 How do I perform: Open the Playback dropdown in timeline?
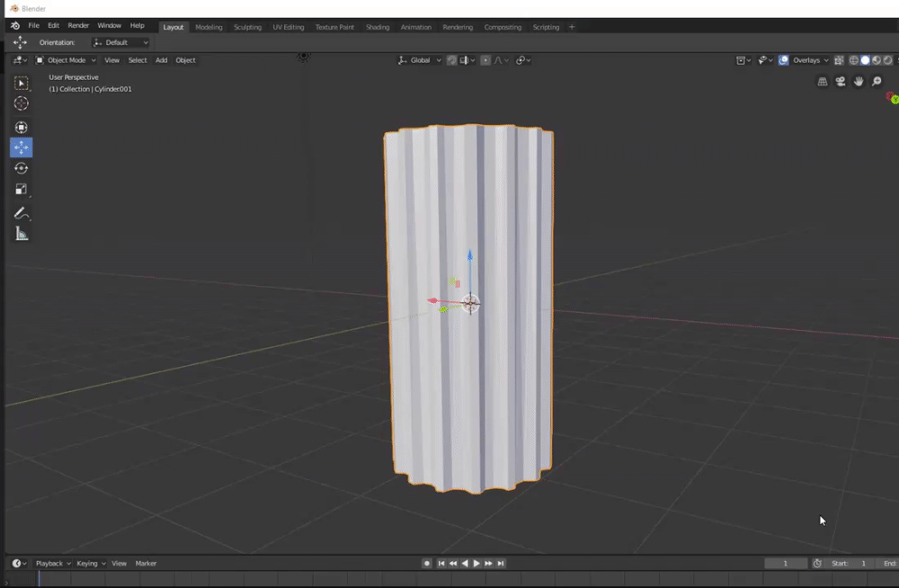53,564
